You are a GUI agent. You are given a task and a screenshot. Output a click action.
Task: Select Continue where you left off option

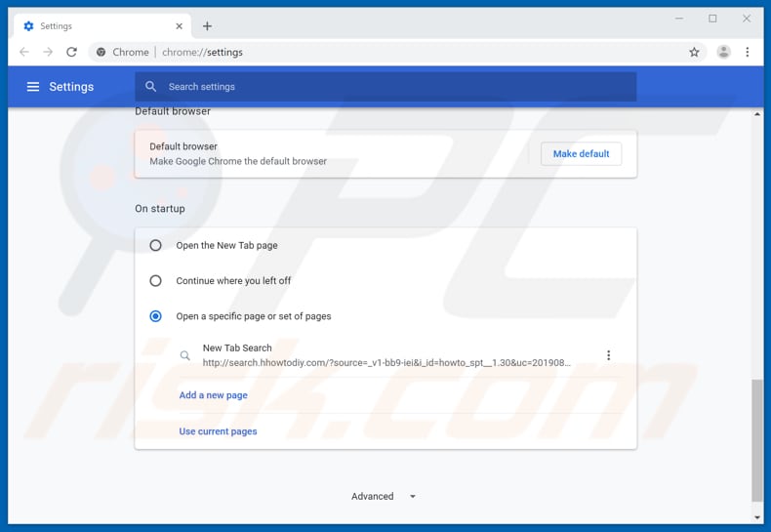pyautogui.click(x=155, y=281)
